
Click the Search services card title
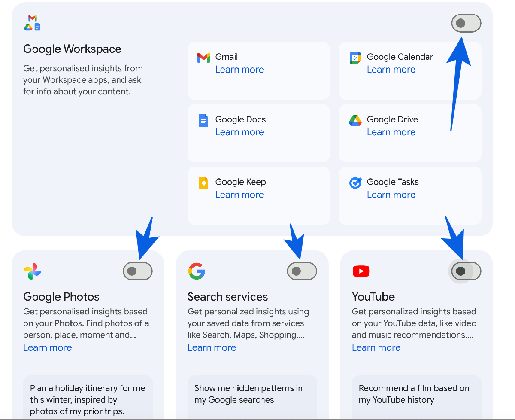coord(227,297)
